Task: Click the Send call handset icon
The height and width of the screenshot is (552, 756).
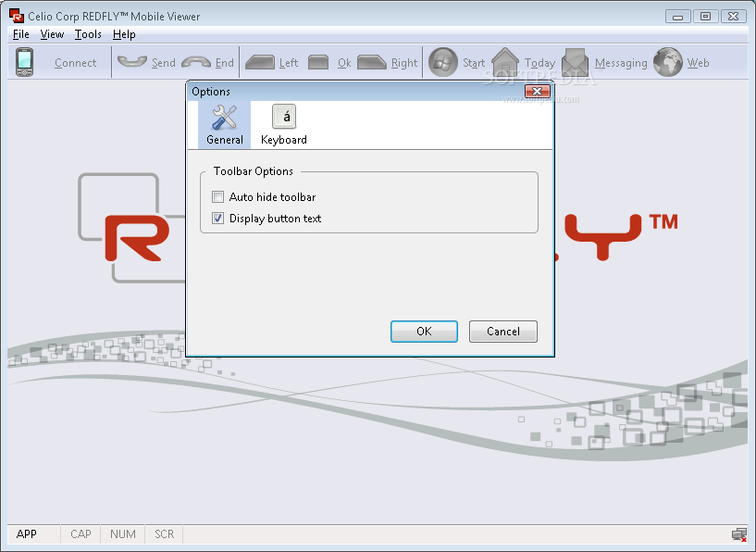Action: [x=132, y=62]
